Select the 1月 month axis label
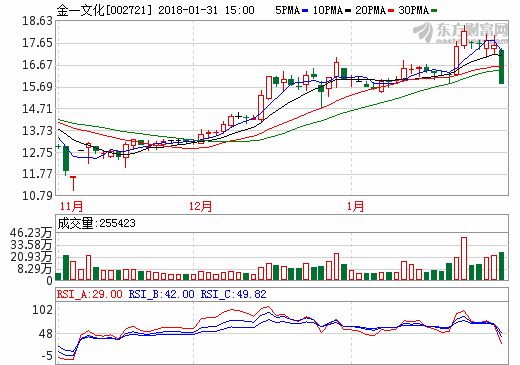 tap(355, 206)
